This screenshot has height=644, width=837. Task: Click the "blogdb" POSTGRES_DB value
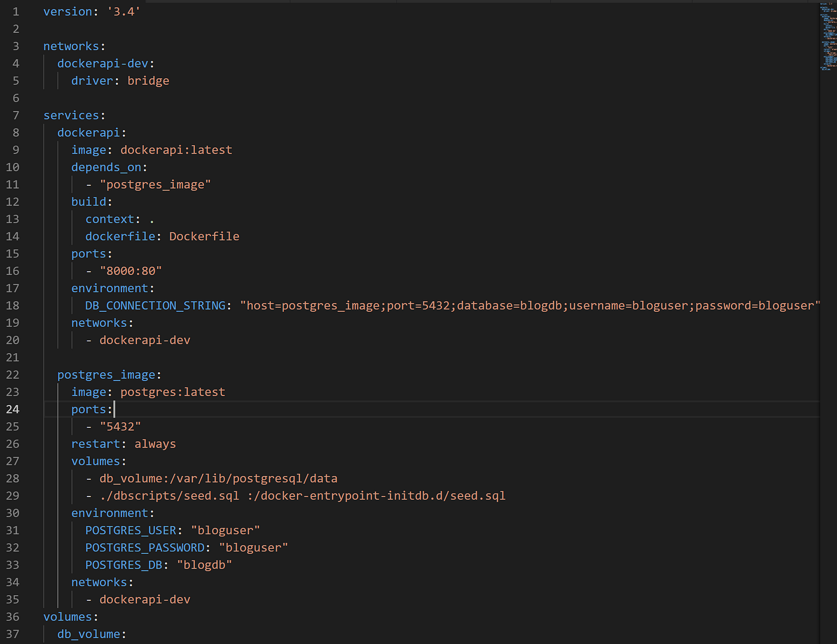[x=204, y=565]
